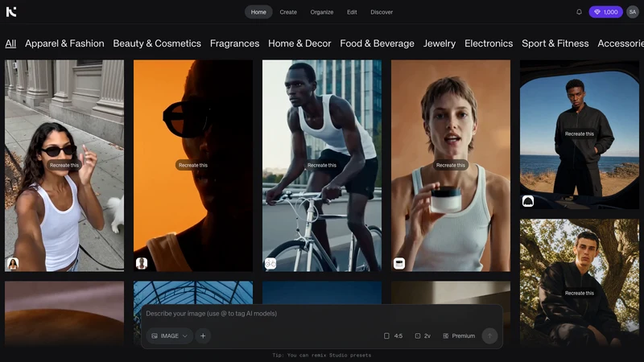Click model avatar icon on orange silhouette card

point(142,263)
